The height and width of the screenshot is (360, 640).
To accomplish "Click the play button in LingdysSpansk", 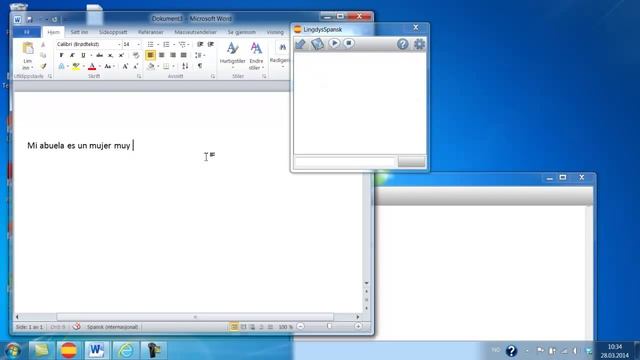I will pos(334,43).
